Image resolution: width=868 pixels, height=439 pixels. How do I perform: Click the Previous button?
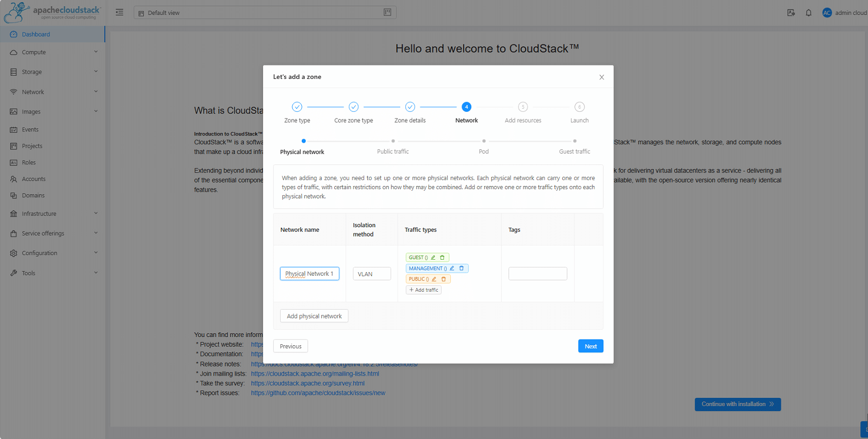click(x=290, y=346)
